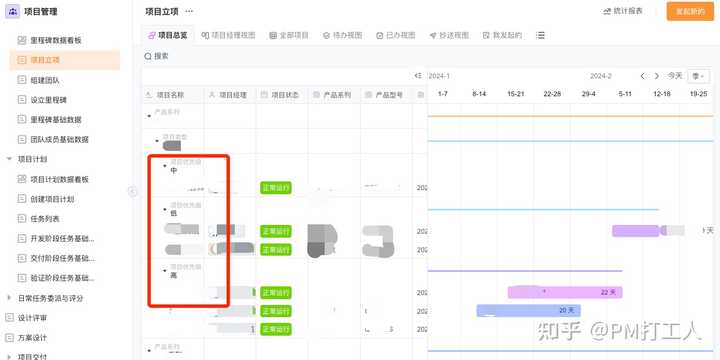Image resolution: width=720 pixels, height=360 pixels.
Task: Open 项目立项 in the sidebar
Action: pyautogui.click(x=65, y=60)
